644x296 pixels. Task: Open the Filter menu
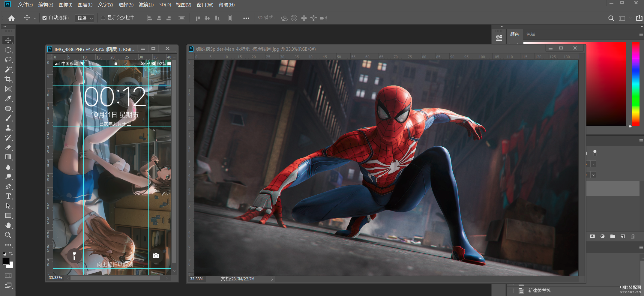pos(146,5)
